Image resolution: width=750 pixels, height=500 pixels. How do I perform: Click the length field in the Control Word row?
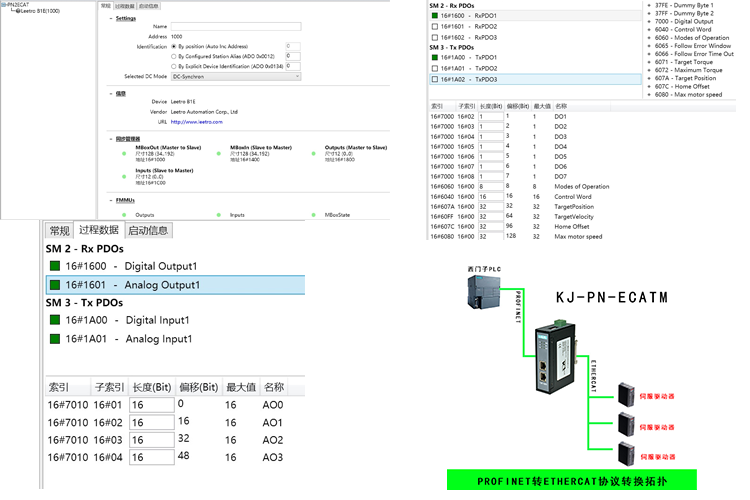[491, 197]
